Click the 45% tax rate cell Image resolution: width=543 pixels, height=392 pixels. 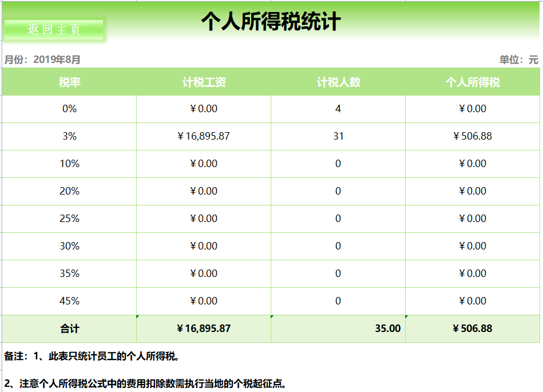click(70, 300)
